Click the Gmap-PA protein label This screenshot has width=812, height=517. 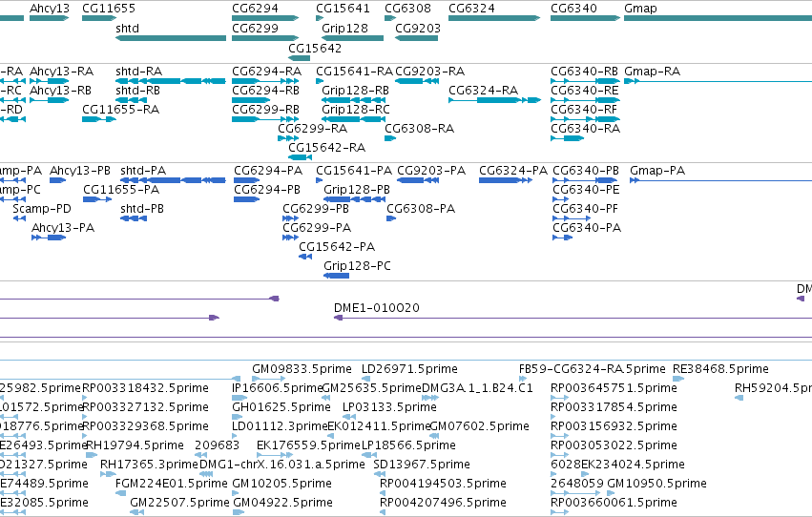657,170
